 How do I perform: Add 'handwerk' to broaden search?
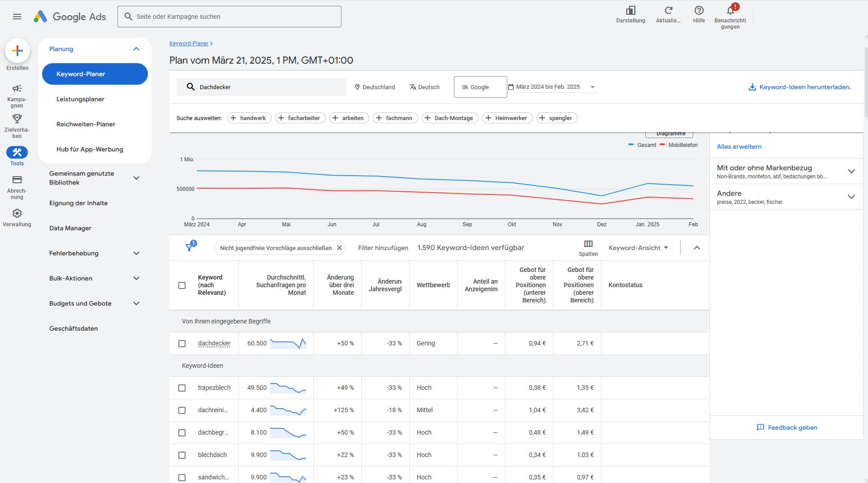(x=249, y=118)
